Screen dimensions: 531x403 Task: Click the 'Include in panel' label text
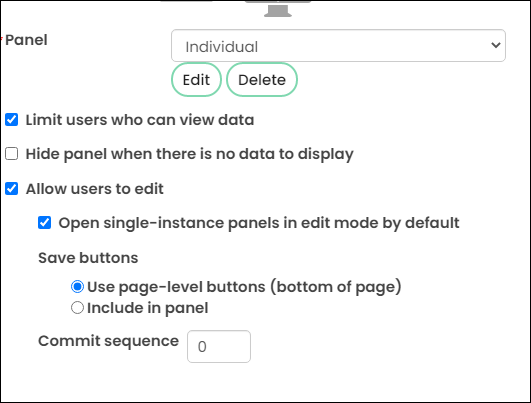click(x=148, y=308)
